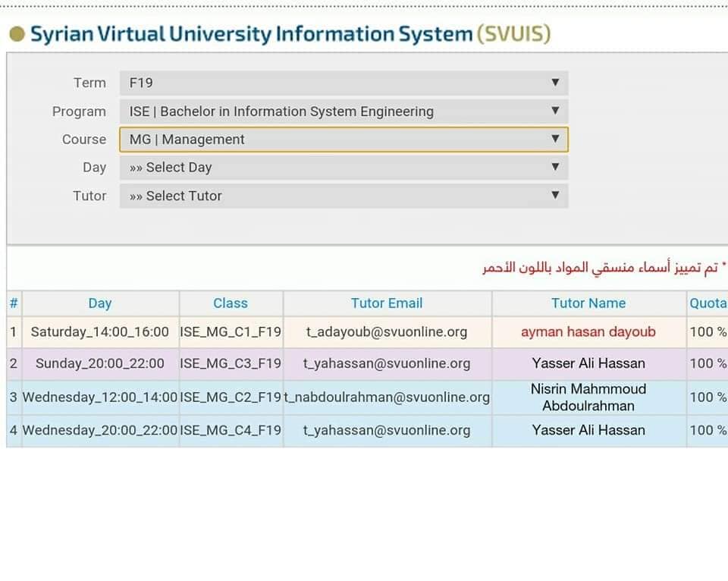Sort table by the Tutor Name header

(x=588, y=303)
